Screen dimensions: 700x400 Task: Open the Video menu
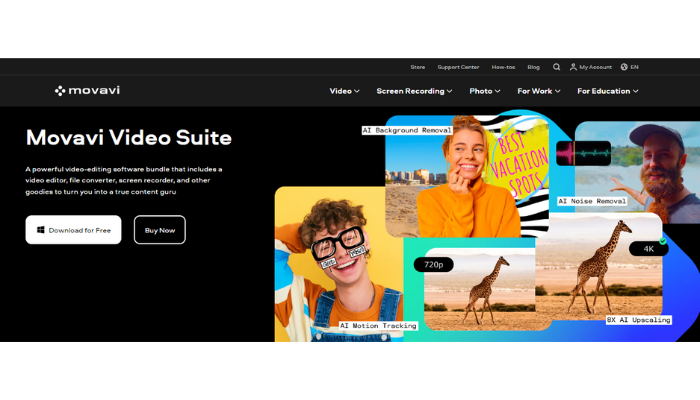pyautogui.click(x=344, y=91)
